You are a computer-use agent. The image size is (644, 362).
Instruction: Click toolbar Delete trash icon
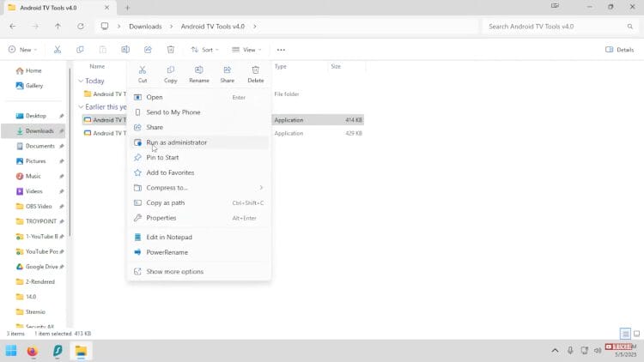tap(171, 50)
